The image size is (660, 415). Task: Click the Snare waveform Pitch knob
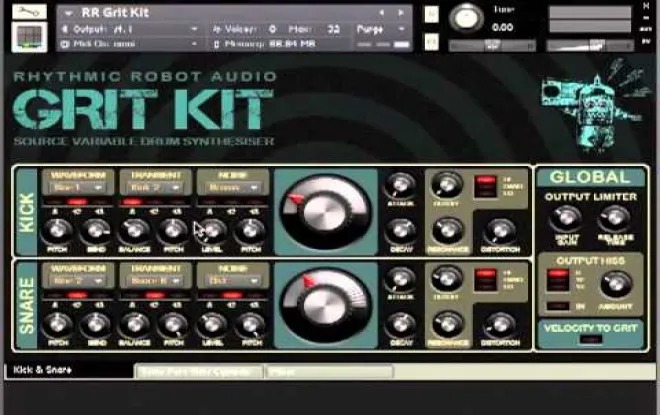click(x=58, y=325)
